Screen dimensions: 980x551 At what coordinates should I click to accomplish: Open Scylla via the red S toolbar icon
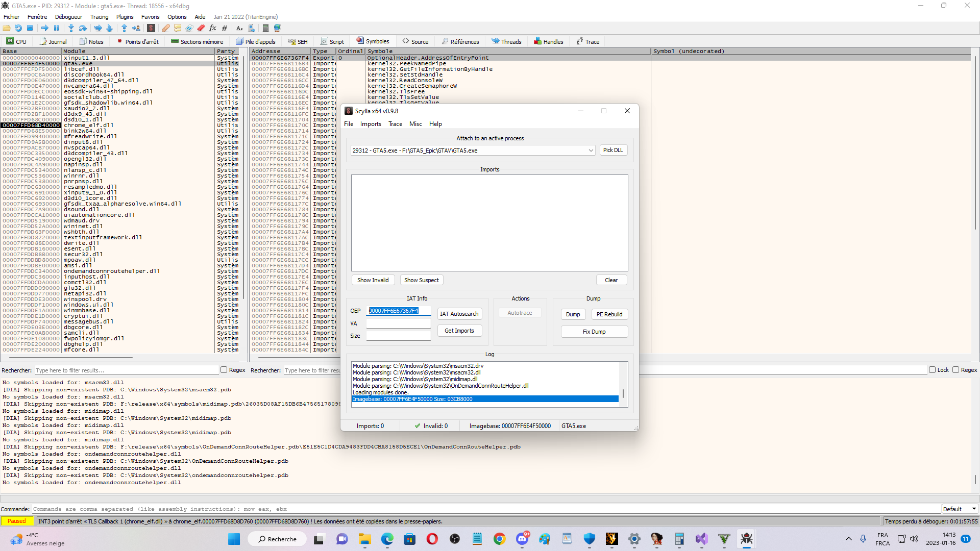(151, 28)
